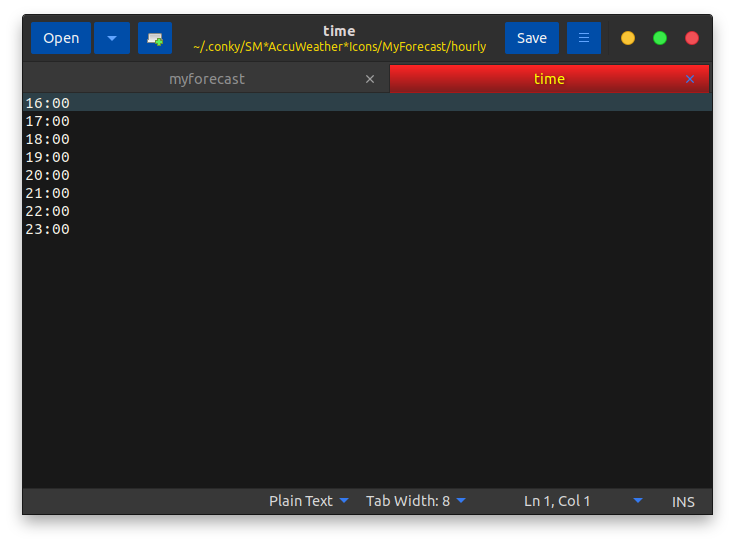Select the active time tab
735x545 pixels.
549,79
